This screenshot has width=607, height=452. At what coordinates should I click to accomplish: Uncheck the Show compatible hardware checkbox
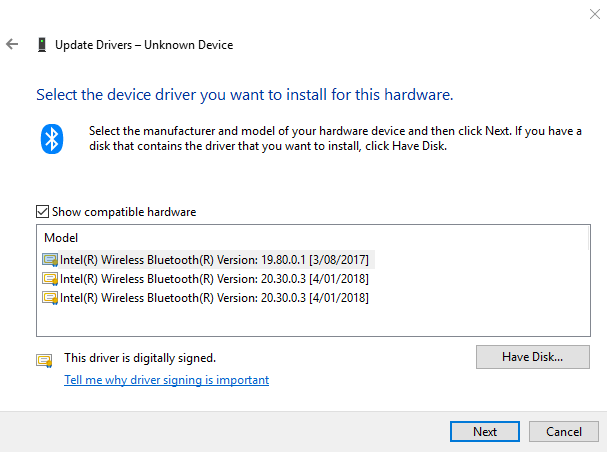42,212
